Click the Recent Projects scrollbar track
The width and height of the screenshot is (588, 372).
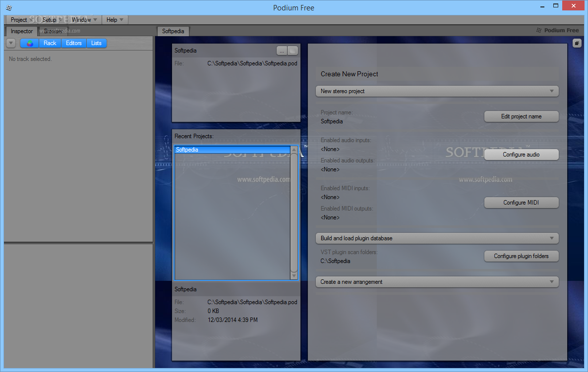tap(294, 213)
